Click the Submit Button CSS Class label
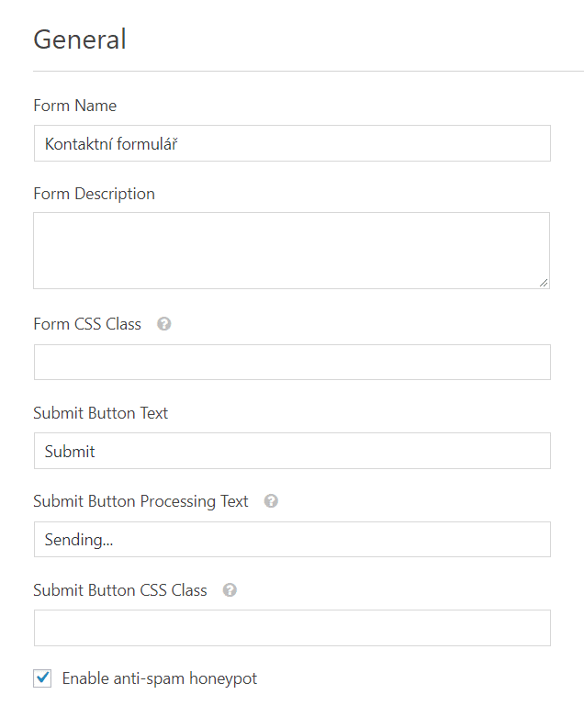584x728 pixels. 119,590
